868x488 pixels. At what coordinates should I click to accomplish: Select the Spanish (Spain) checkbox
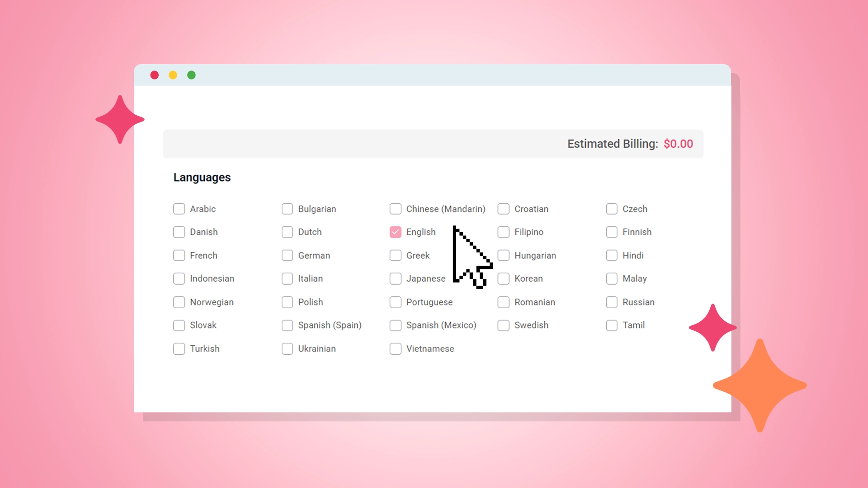(x=287, y=325)
